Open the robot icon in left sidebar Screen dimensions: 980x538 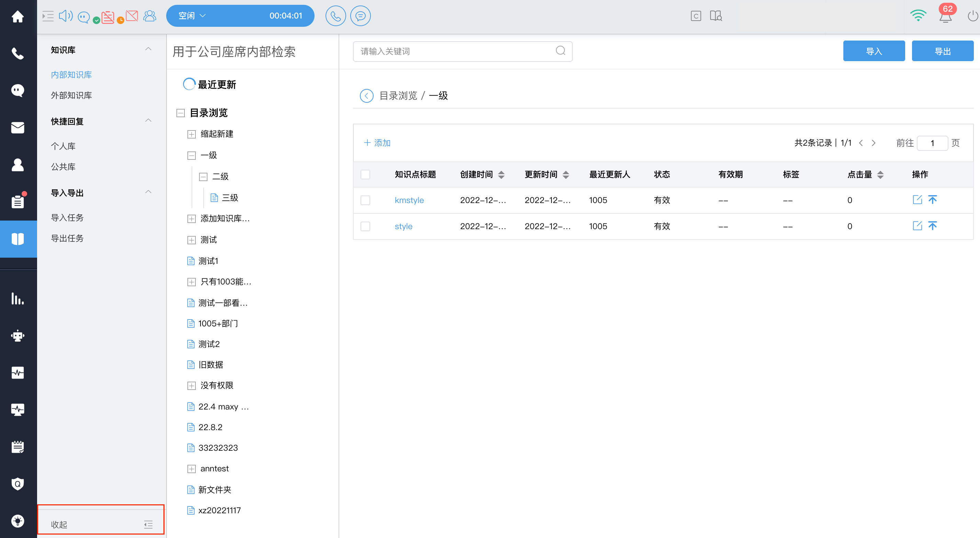[18, 336]
